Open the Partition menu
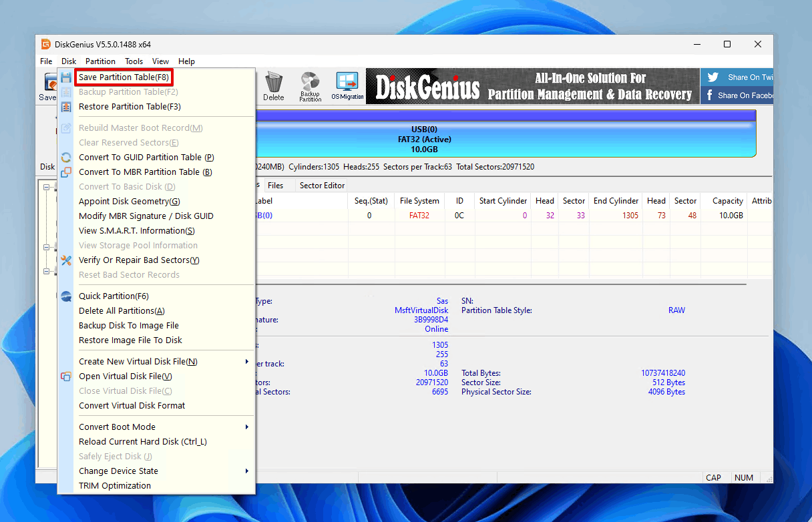This screenshot has width=812, height=522. pyautogui.click(x=100, y=61)
